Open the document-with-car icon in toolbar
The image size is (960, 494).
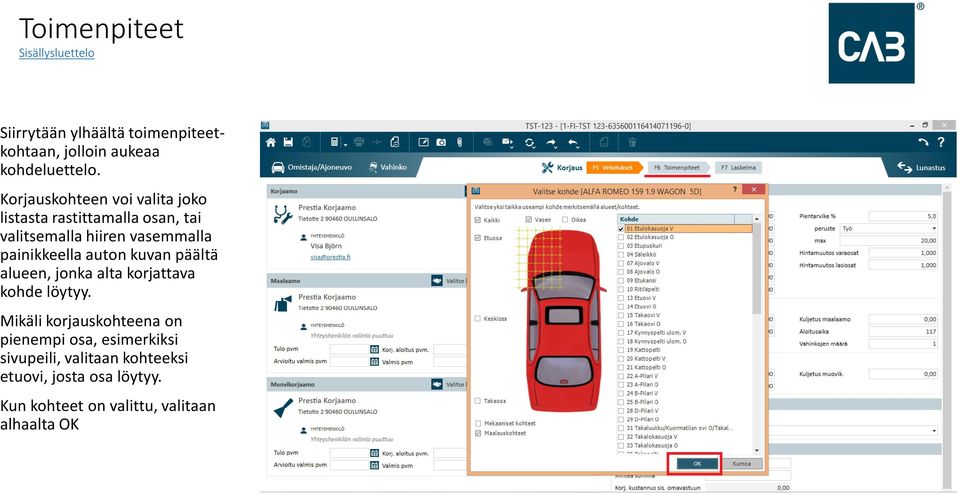[x=395, y=142]
